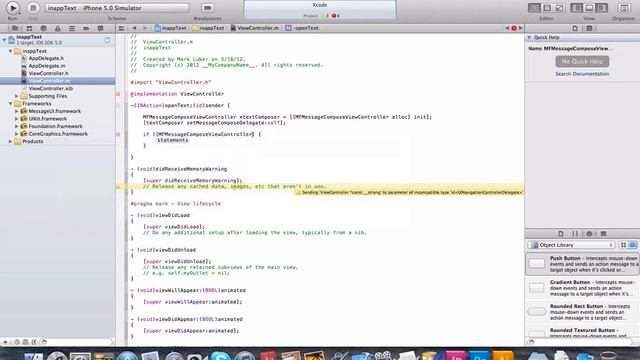640x360 pixels.
Task: Open the Object Library dropdown
Action: [571, 245]
